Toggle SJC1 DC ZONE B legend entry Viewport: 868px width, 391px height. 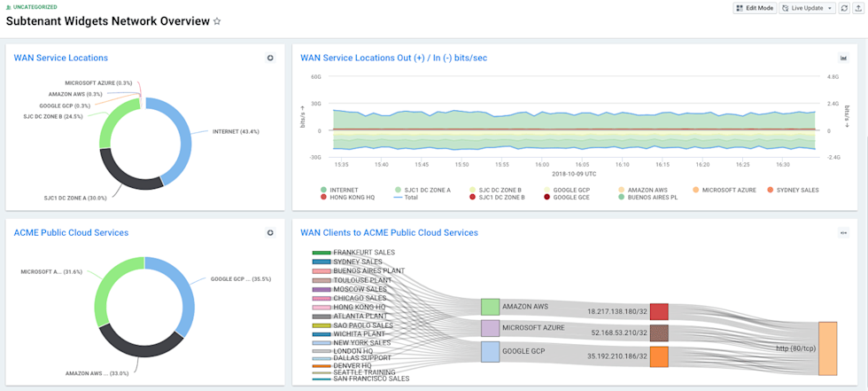click(x=497, y=197)
